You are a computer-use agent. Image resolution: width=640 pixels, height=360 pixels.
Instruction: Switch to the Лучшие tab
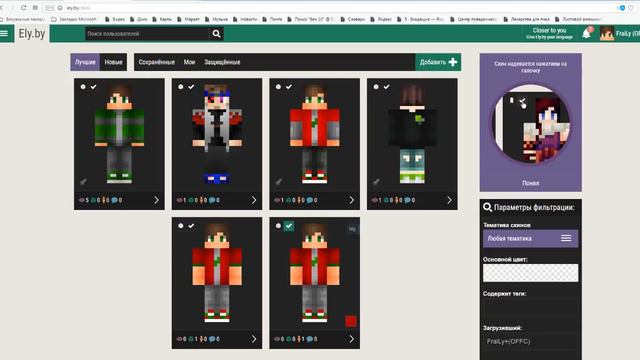coord(85,62)
